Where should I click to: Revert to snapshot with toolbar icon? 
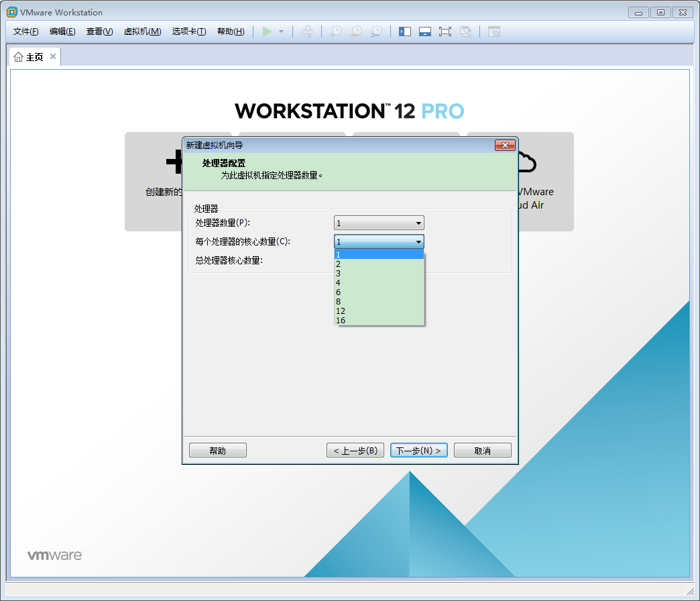click(x=355, y=32)
